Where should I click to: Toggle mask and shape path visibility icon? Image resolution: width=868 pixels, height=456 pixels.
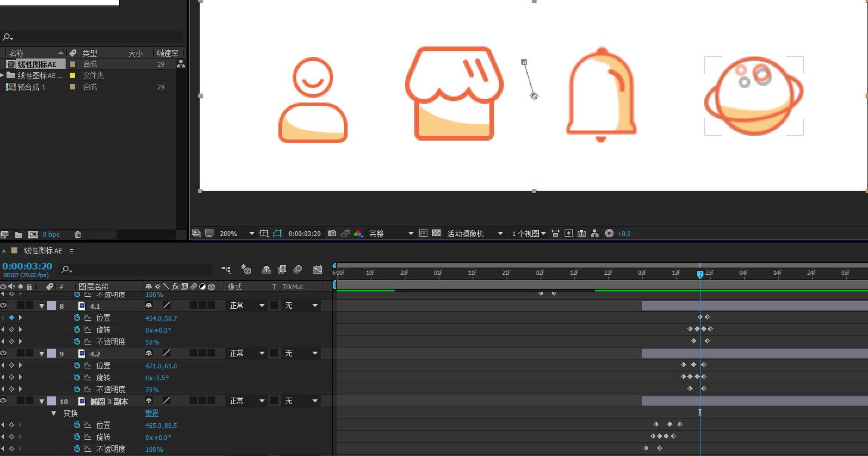[x=277, y=234]
